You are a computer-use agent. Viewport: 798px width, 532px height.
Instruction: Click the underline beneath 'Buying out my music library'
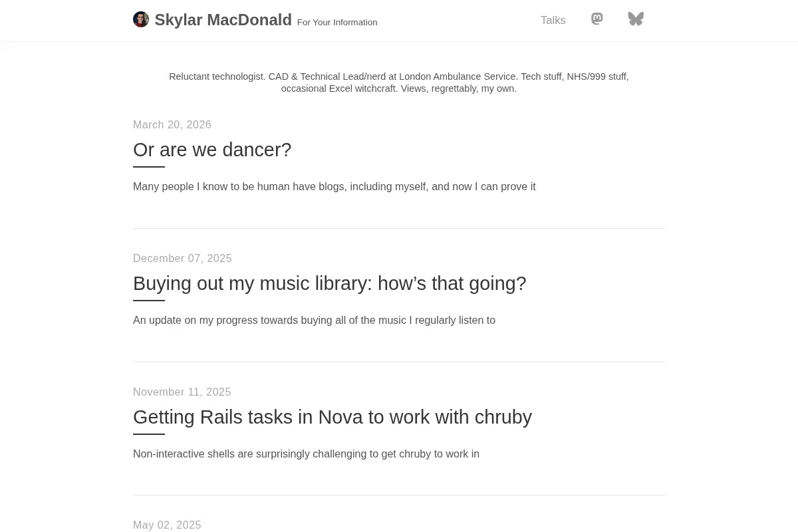pos(149,301)
